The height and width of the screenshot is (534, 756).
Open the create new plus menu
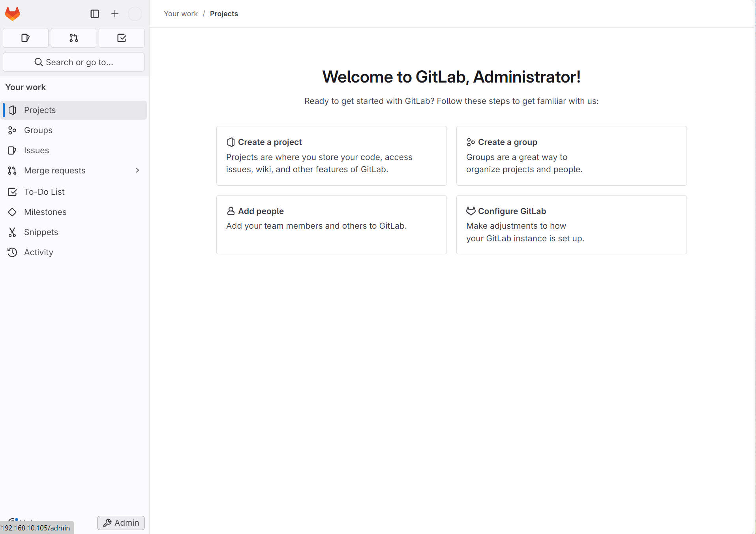(x=115, y=14)
